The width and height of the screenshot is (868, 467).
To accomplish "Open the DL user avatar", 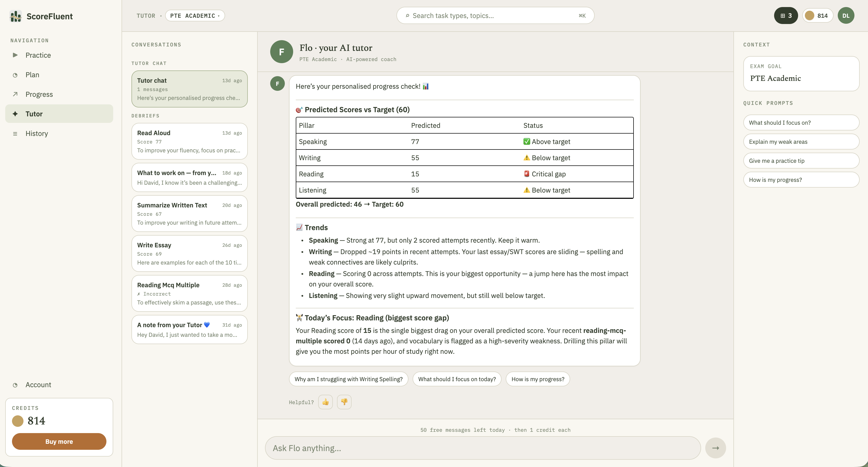I will click(846, 15).
